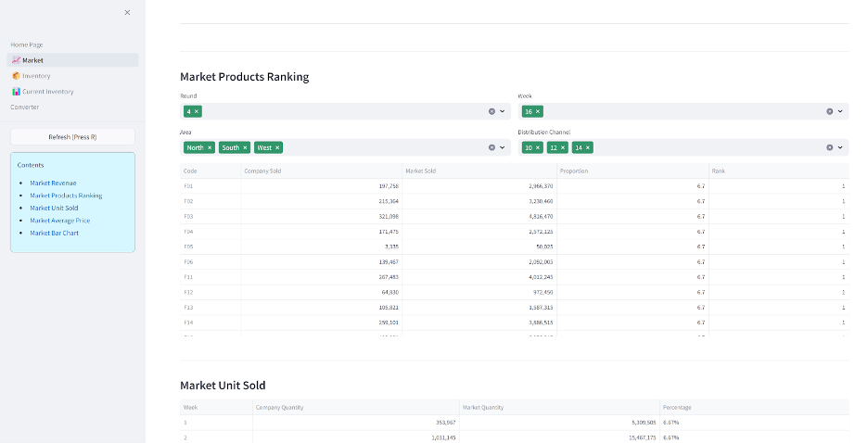The height and width of the screenshot is (443, 868).
Task: Remove the South tag from Area filter
Action: click(245, 147)
